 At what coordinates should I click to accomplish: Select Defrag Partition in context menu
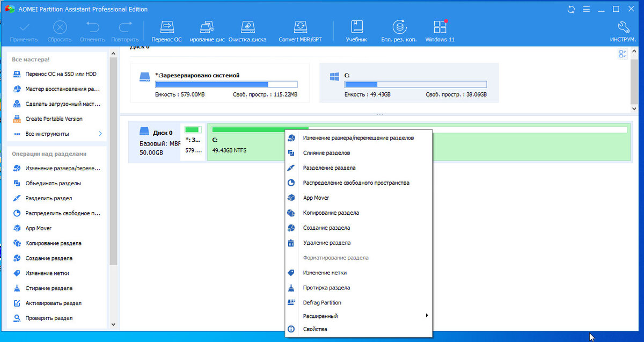pyautogui.click(x=358, y=303)
